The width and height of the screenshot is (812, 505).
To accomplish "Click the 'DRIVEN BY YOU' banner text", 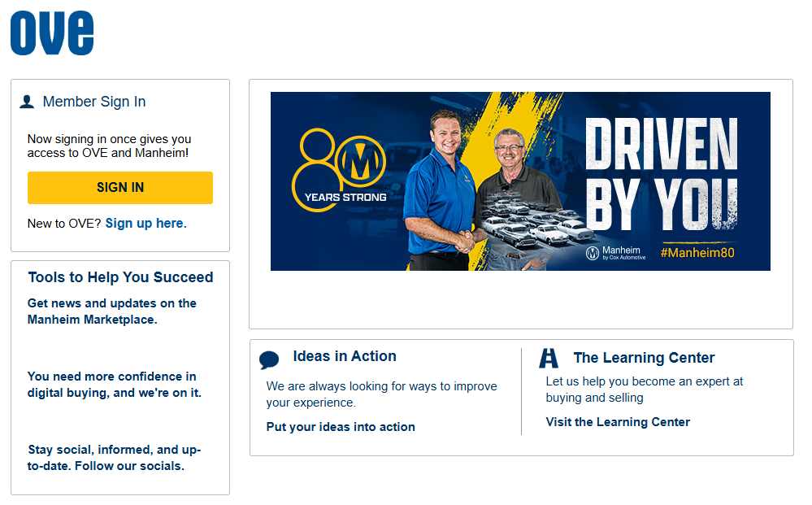I will click(x=661, y=173).
